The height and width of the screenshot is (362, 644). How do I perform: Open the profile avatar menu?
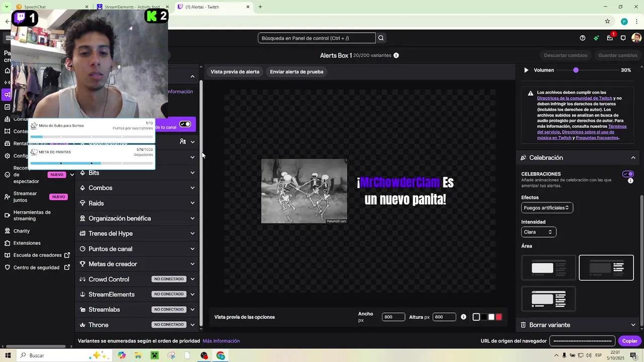(x=636, y=38)
